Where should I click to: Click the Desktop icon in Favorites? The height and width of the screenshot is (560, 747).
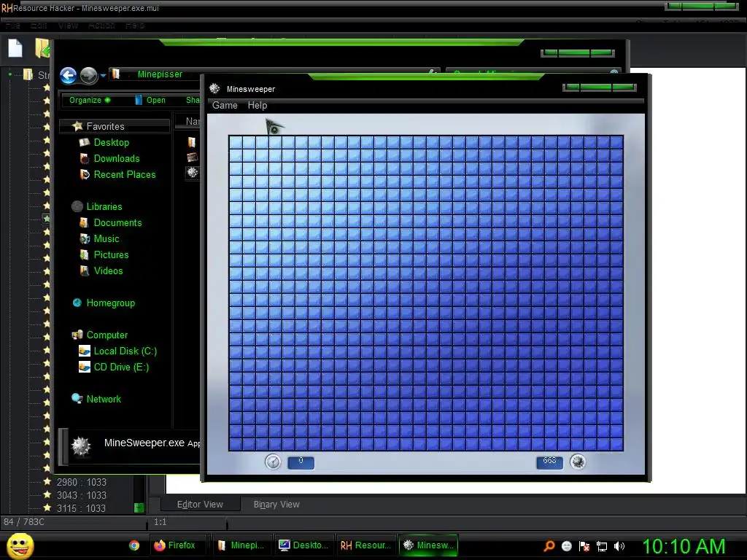[85, 142]
